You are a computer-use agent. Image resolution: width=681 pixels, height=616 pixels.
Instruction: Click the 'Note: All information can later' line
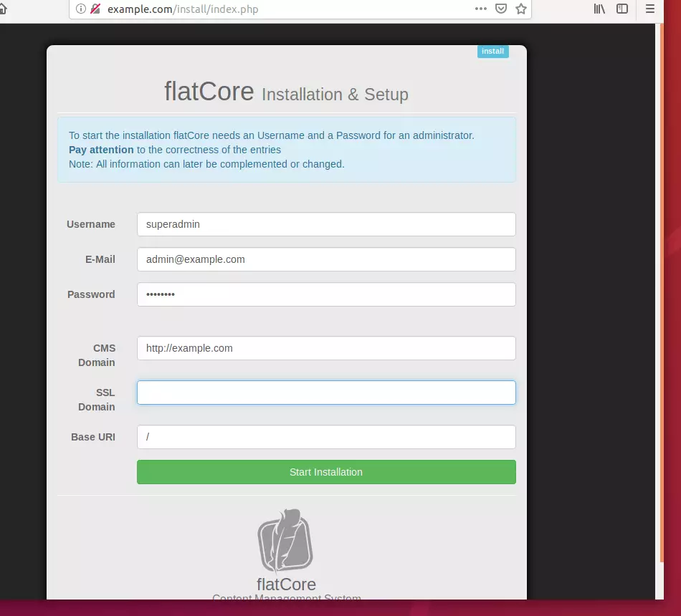click(206, 164)
